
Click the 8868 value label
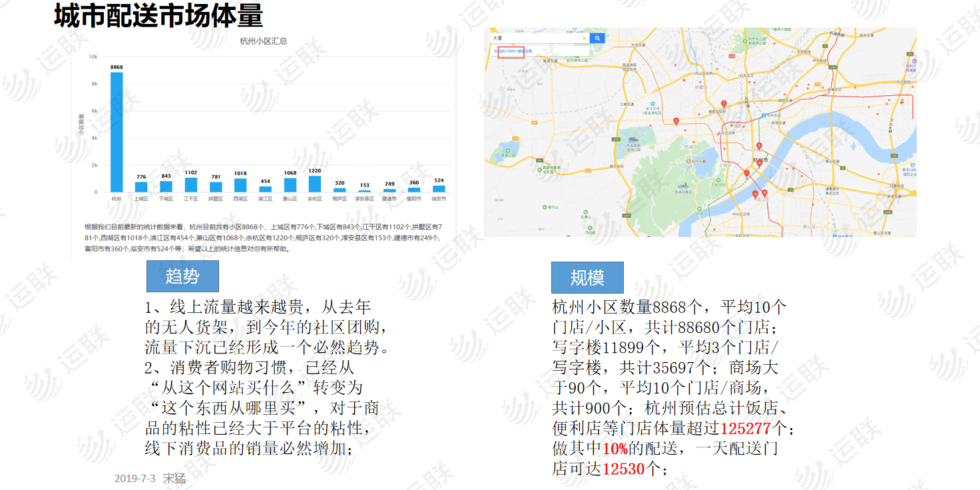click(x=117, y=67)
